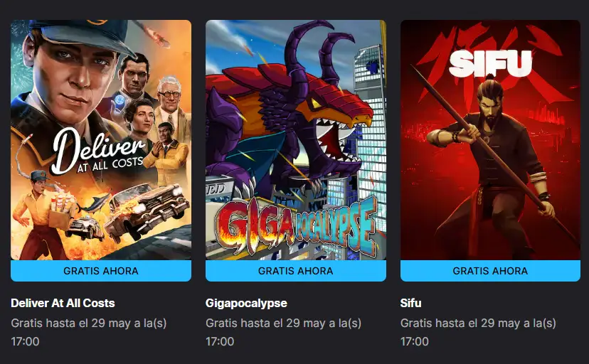Viewport: 589px width, 364px height.
Task: Click Deliver At All Costs free-until date text
Action: pyautogui.click(x=89, y=332)
